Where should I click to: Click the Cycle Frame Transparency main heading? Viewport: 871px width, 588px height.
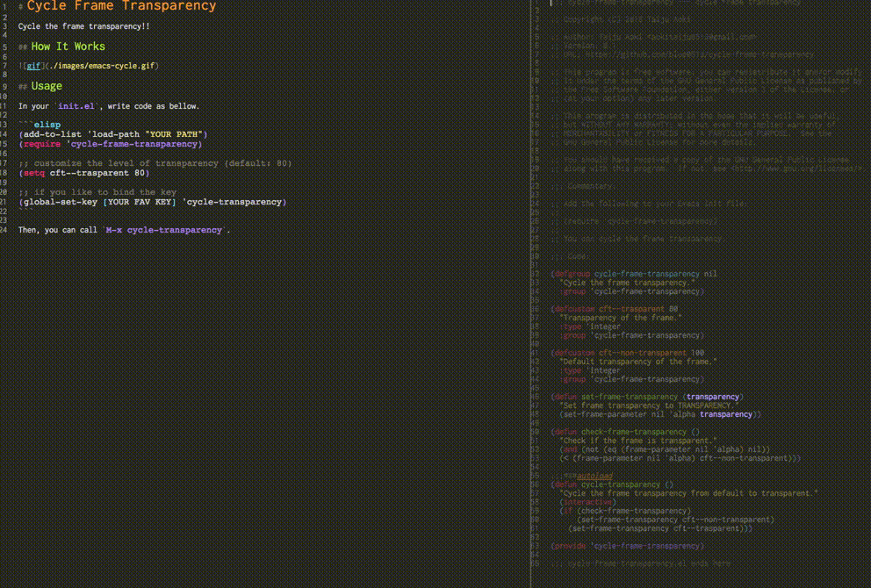click(x=120, y=6)
